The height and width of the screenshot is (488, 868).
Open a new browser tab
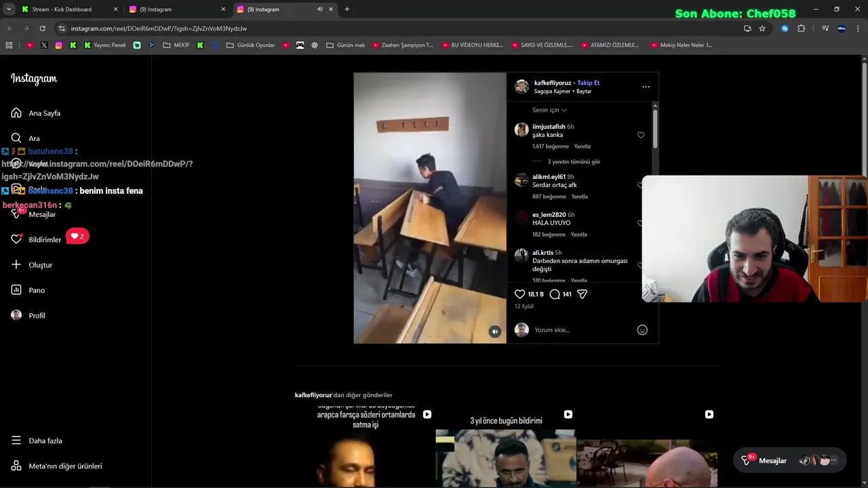[347, 9]
